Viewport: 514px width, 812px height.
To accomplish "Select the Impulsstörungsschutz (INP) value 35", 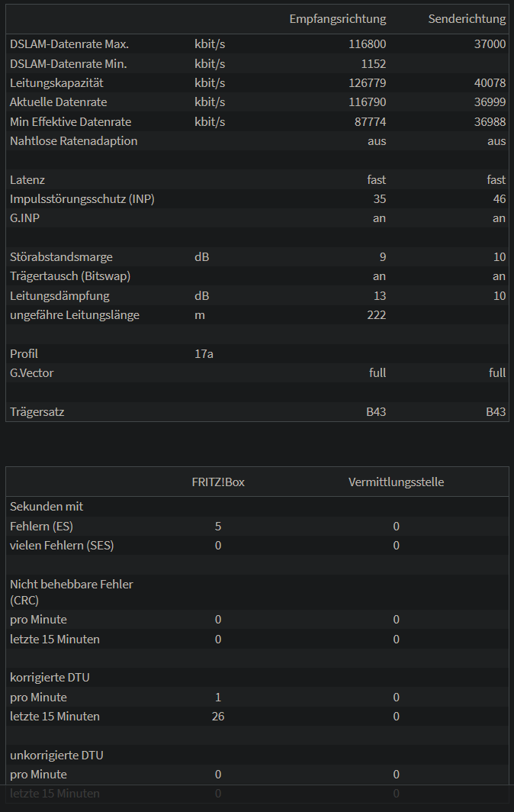I will point(380,199).
